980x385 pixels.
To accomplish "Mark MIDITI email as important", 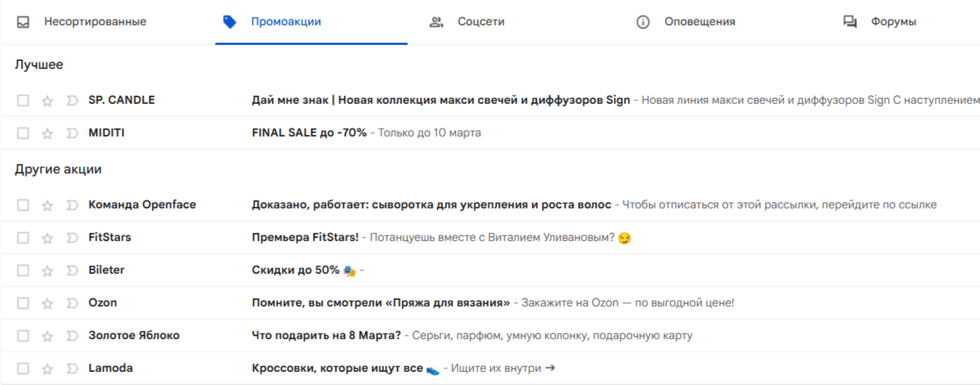I will (71, 134).
